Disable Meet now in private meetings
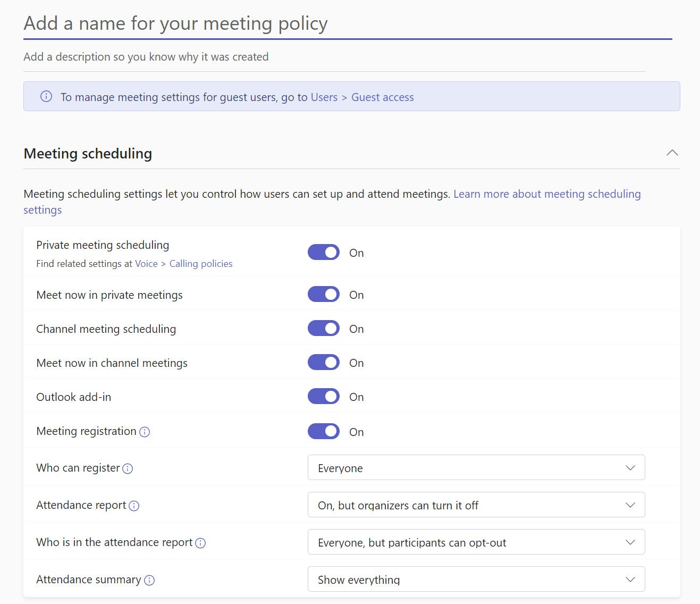The image size is (700, 604). pyautogui.click(x=323, y=295)
